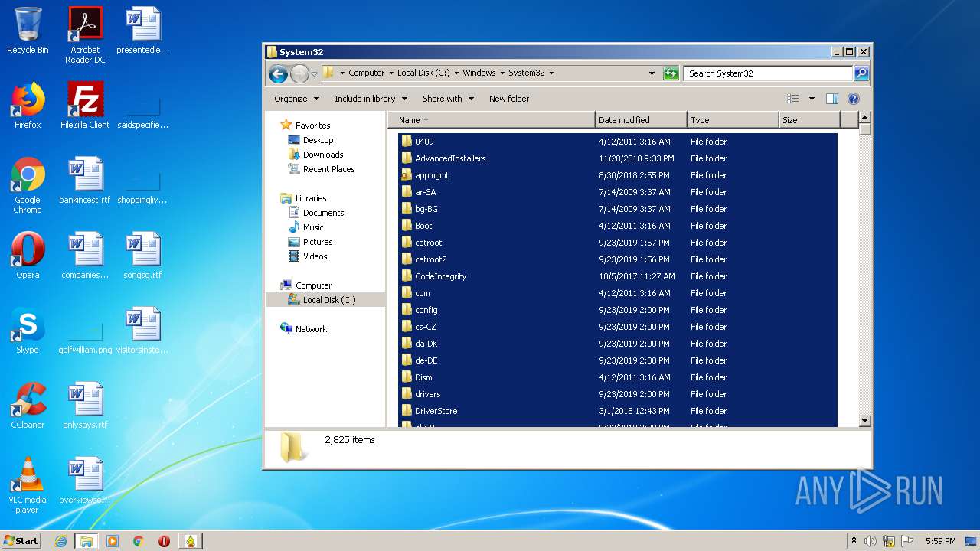Go back in Explorer
The image size is (980, 551).
click(x=278, y=73)
